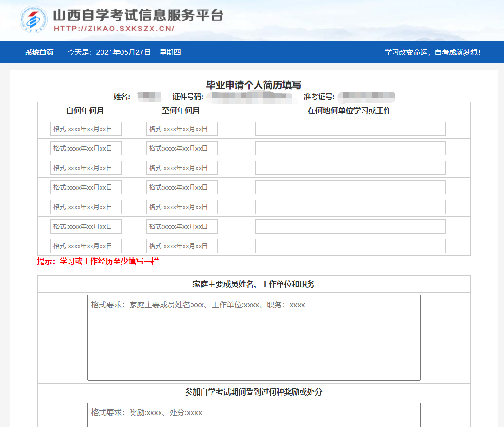Click the sixth row start date input
The width and height of the screenshot is (504, 427).
(87, 226)
